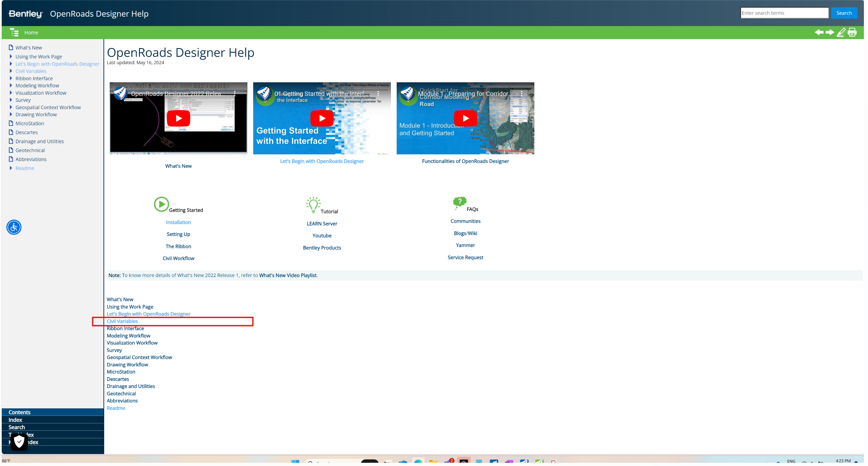868x466 pixels.
Task: Expand Geospatial Context Workflow tree node
Action: (11, 107)
